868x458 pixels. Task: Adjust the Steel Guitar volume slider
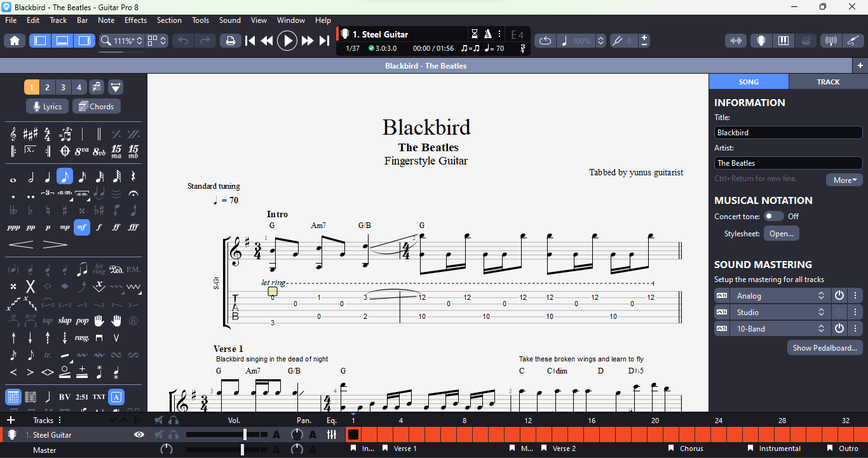click(x=245, y=435)
